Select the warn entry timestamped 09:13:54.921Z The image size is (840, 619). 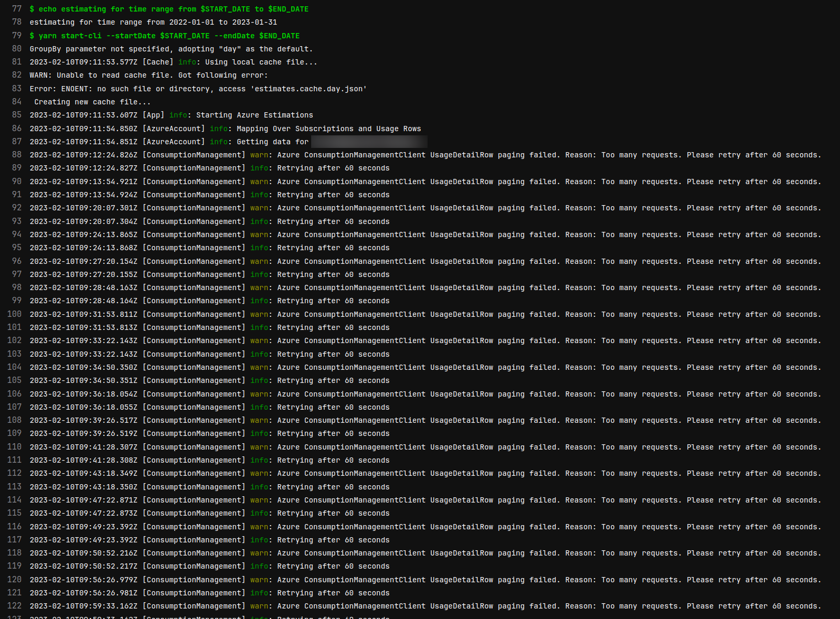click(x=426, y=182)
